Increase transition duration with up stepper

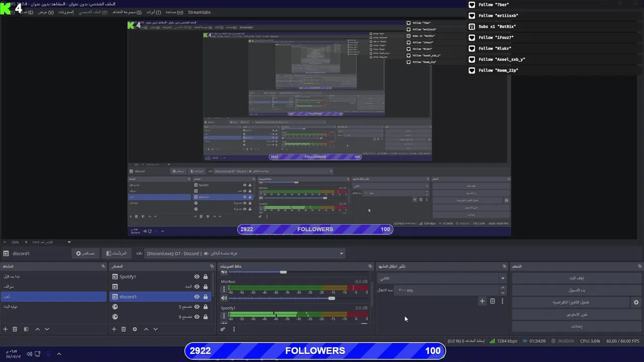point(502,288)
